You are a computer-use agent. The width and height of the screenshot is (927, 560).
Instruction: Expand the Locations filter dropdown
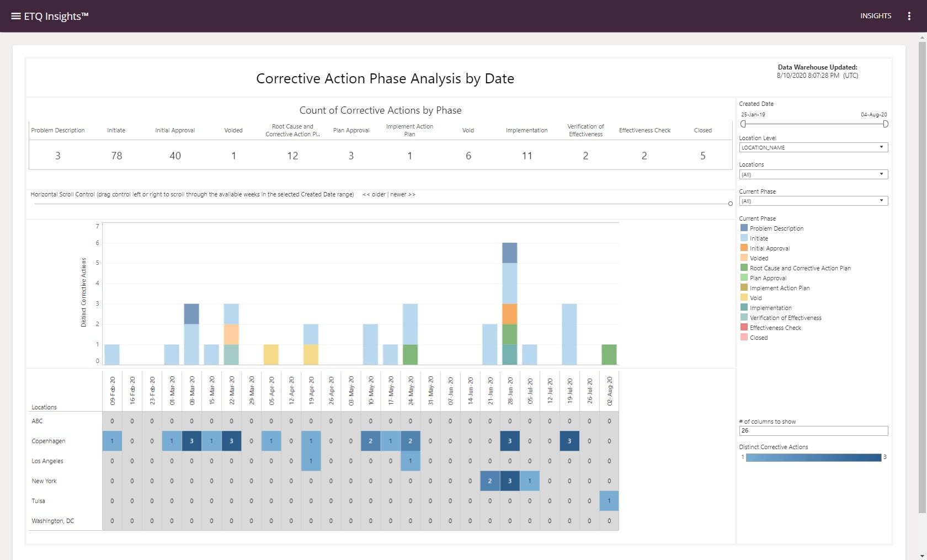(813, 174)
